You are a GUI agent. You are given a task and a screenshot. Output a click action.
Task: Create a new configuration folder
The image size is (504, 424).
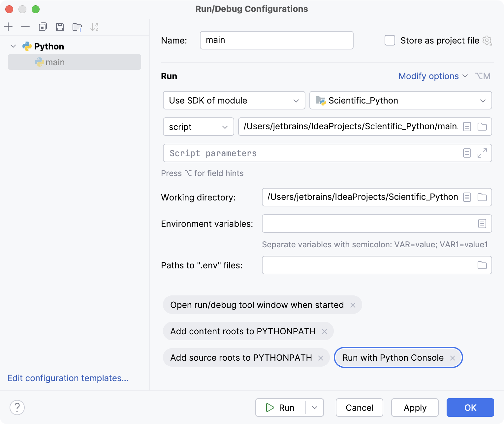tap(77, 27)
